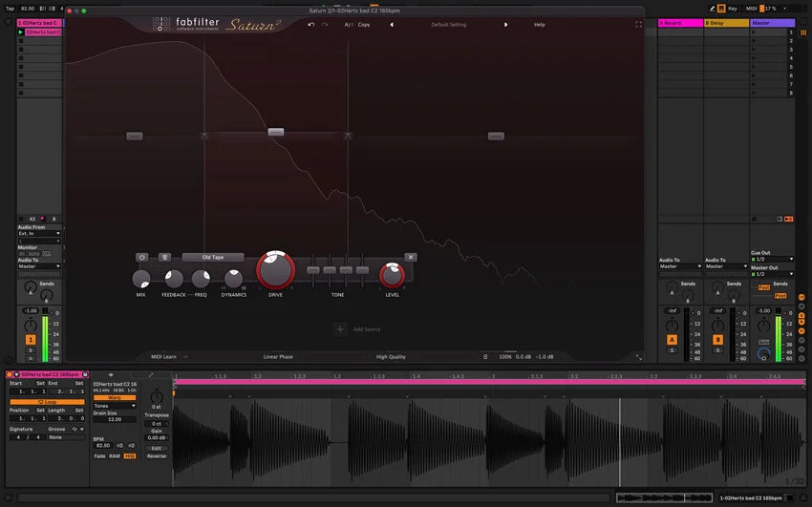Launch the 02Hertz bad clip play icon
Screen dimensions: 812x507
(x=21, y=32)
